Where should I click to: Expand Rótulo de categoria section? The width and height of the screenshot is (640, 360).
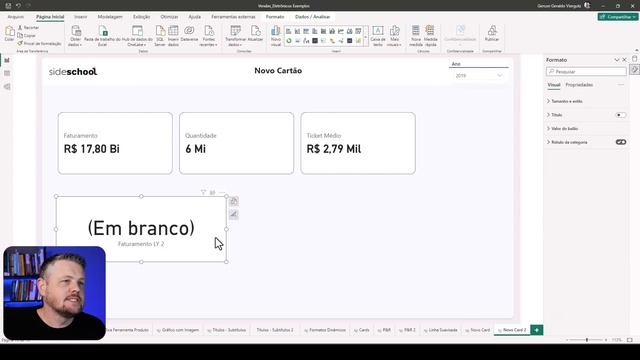click(x=567, y=142)
